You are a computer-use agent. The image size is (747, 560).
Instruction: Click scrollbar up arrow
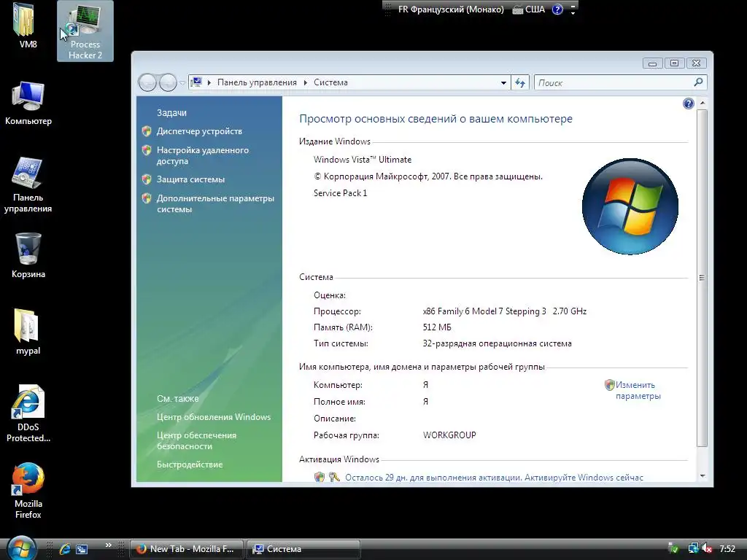click(x=703, y=103)
